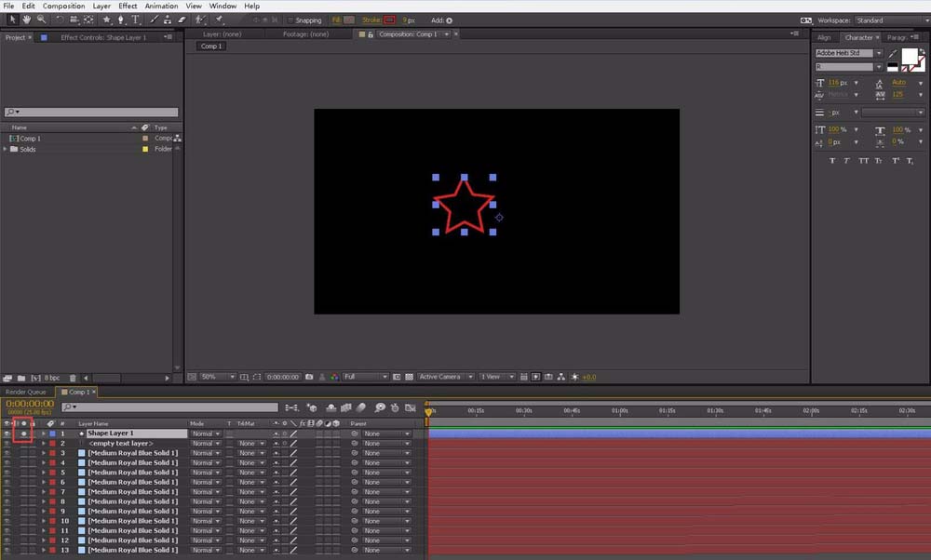Select the Eraser tool
This screenshot has height=560, width=931.
pyautogui.click(x=182, y=20)
